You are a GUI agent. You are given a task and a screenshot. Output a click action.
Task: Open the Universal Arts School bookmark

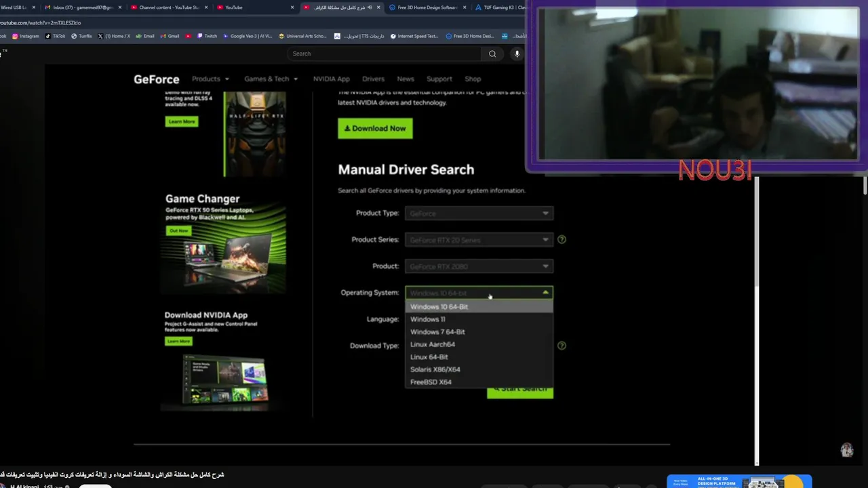coord(302,36)
